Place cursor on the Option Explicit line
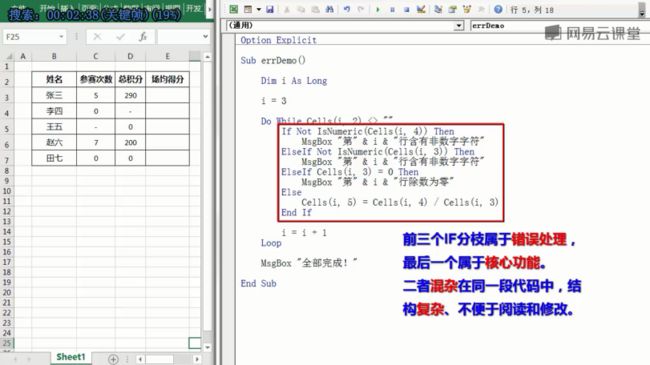 278,40
